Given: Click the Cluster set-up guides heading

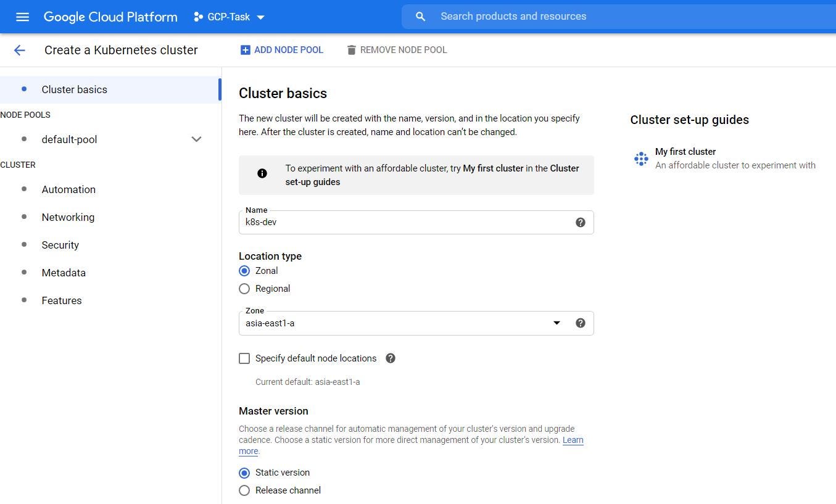Looking at the screenshot, I should [x=689, y=120].
